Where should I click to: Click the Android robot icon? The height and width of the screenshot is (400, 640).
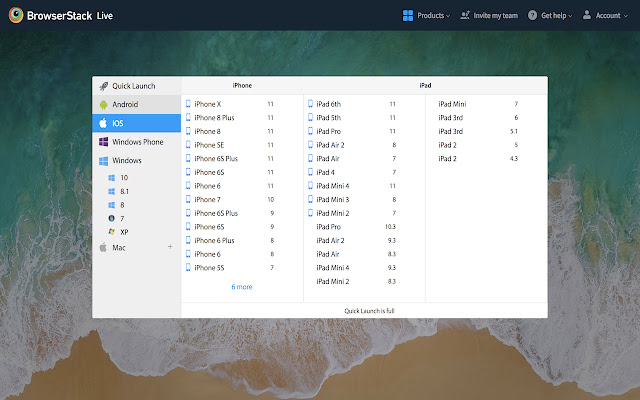click(102, 104)
